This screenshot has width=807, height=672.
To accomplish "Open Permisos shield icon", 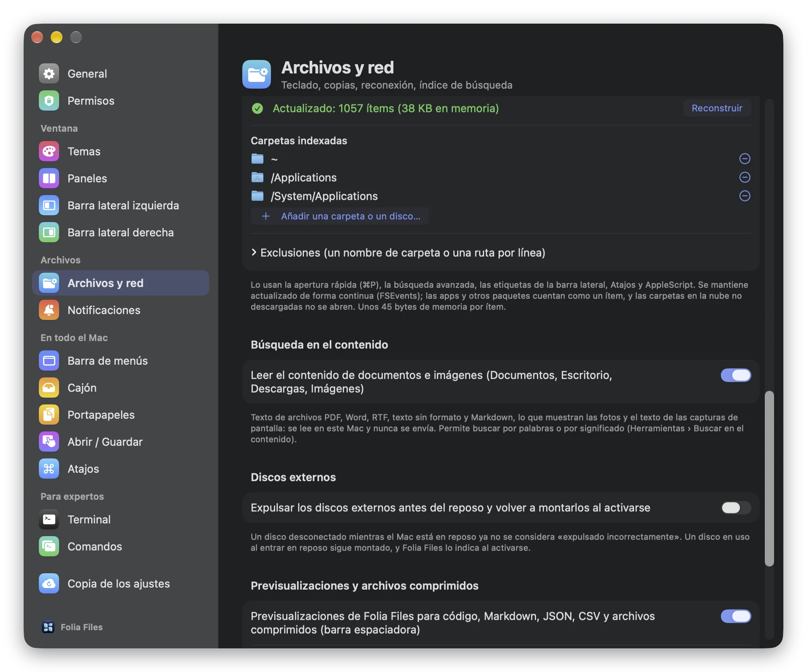I will pyautogui.click(x=49, y=101).
